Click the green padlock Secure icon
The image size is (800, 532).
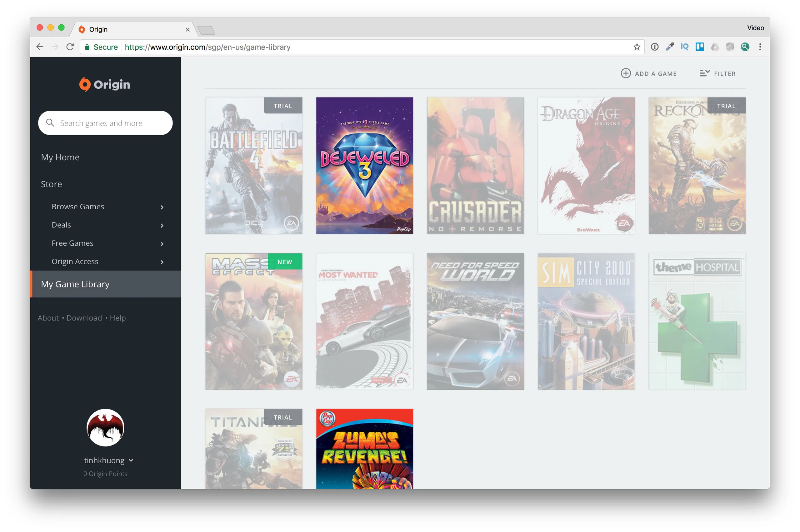click(87, 47)
